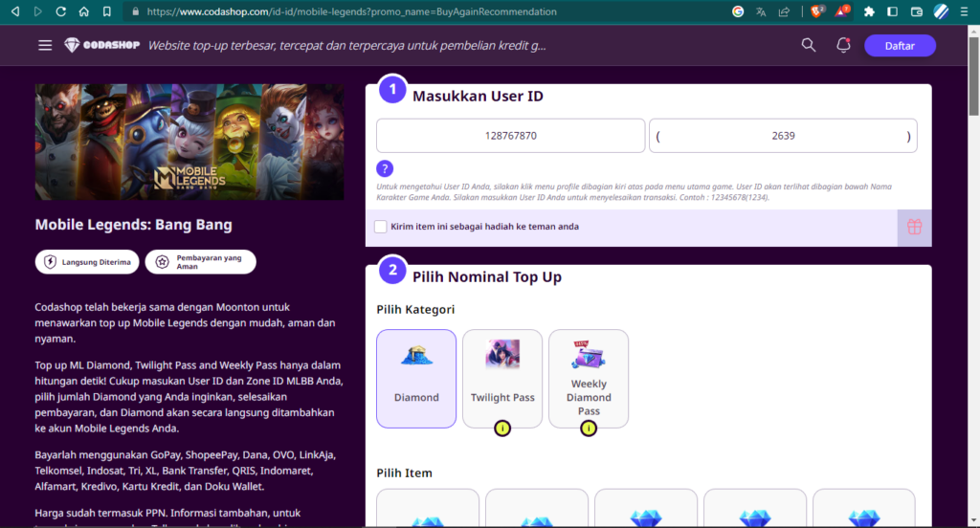Click the browser forward arrow
The height and width of the screenshot is (528, 980).
click(38, 11)
